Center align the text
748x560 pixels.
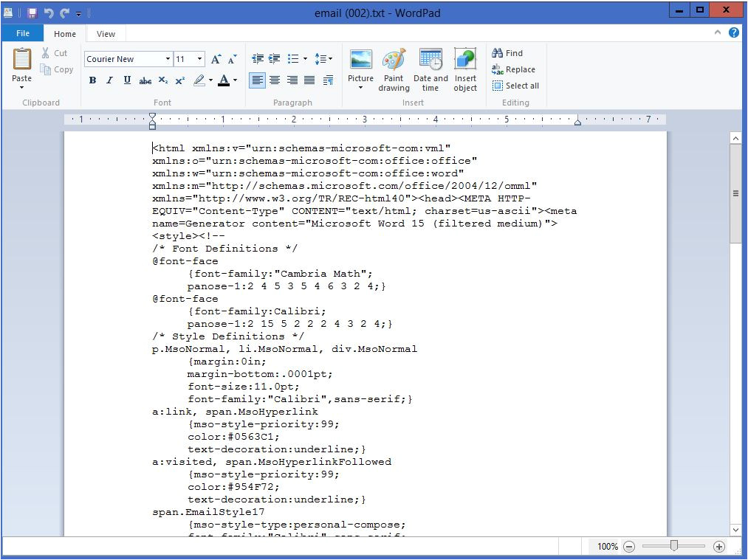pyautogui.click(x=275, y=80)
